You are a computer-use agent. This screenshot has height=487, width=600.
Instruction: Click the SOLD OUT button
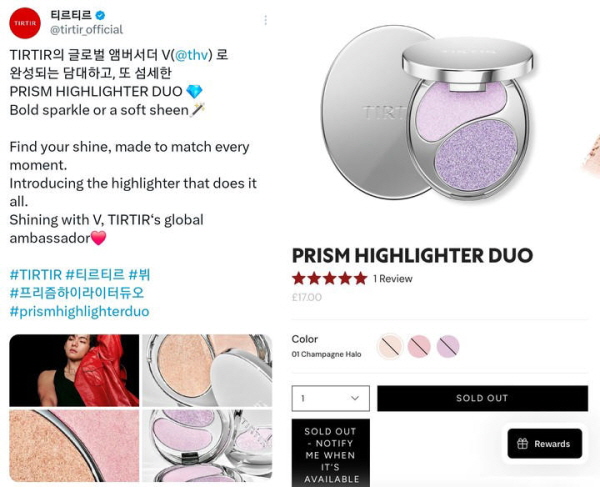pos(483,398)
